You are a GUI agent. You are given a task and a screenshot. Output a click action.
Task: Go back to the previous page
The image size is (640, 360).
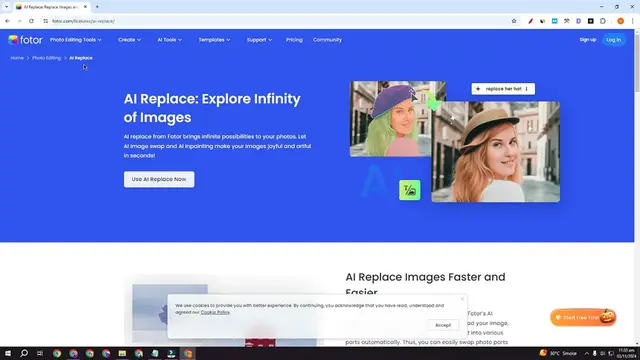tap(7, 21)
